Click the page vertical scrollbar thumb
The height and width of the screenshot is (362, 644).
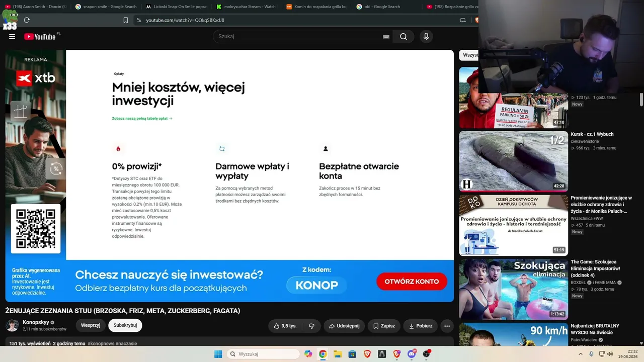pyautogui.click(x=641, y=100)
